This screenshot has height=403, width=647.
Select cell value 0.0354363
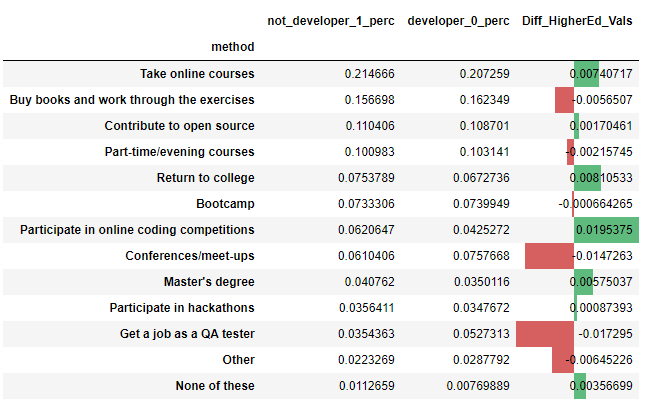pos(366,333)
